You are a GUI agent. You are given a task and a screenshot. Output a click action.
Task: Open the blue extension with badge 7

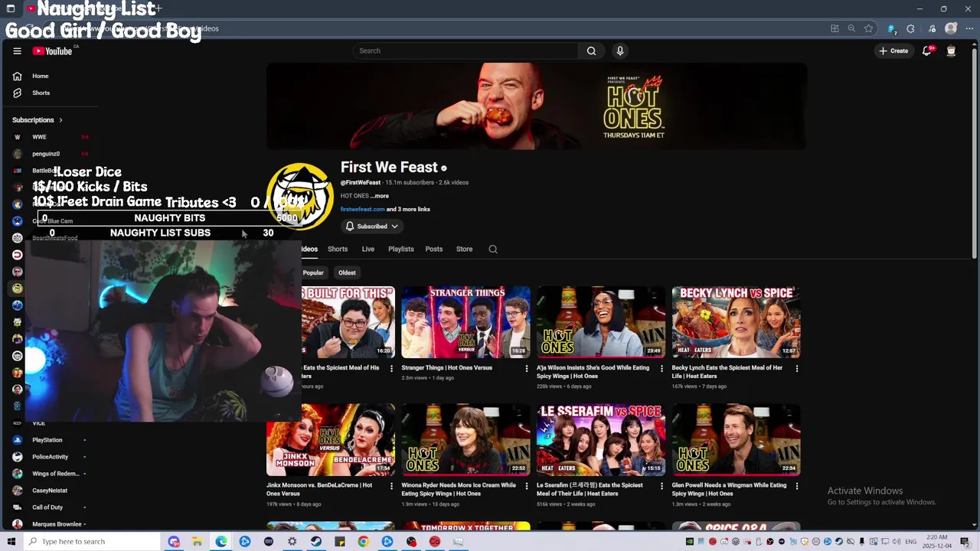(891, 28)
